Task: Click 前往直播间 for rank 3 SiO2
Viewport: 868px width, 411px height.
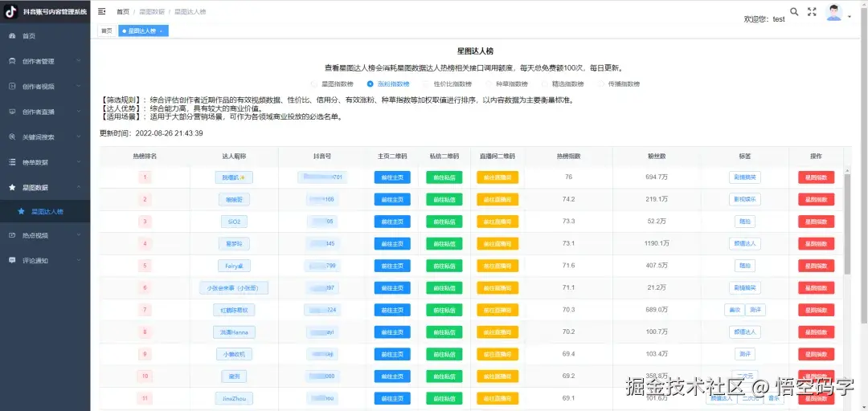Action: pyautogui.click(x=497, y=222)
